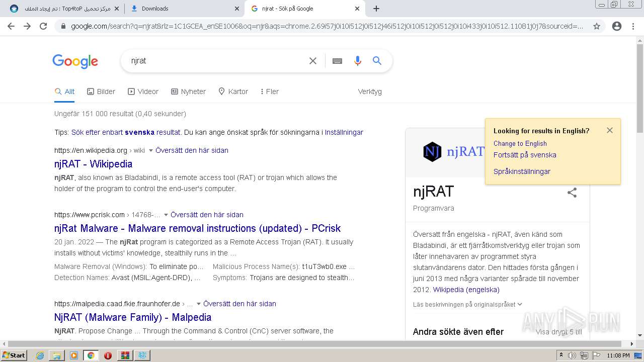Click the taskbar clock 11:08 PM
The image size is (644, 362).
618,355
